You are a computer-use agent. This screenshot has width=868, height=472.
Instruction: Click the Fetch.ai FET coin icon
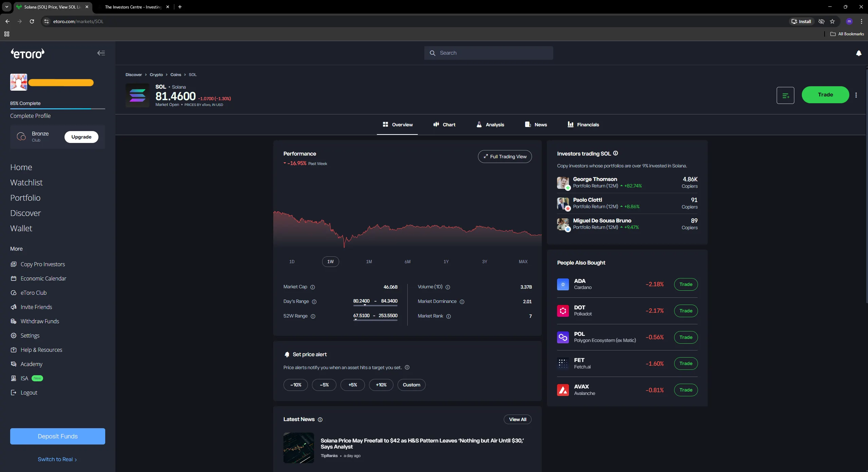click(x=563, y=364)
